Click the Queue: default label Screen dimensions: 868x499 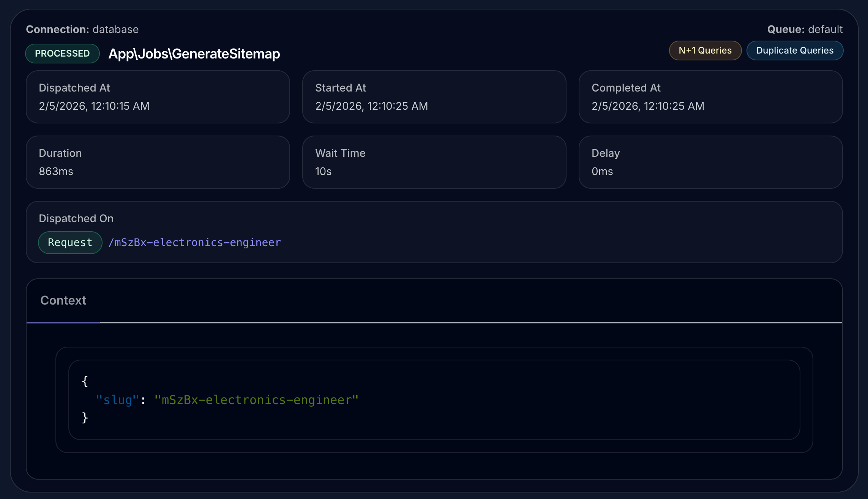click(x=805, y=29)
